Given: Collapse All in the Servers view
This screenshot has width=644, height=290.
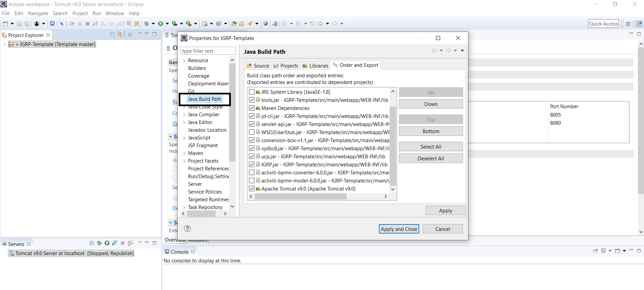Looking at the screenshot, I should click(x=92, y=243).
